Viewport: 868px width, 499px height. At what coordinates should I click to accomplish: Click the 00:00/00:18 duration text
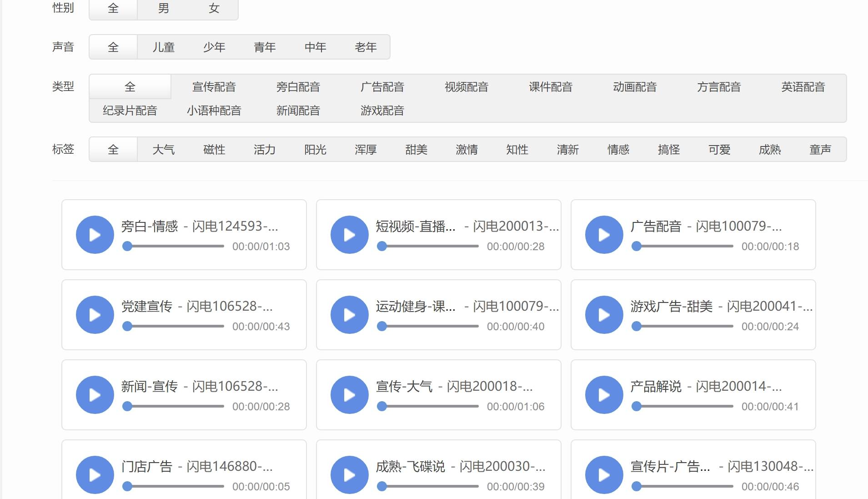click(770, 247)
